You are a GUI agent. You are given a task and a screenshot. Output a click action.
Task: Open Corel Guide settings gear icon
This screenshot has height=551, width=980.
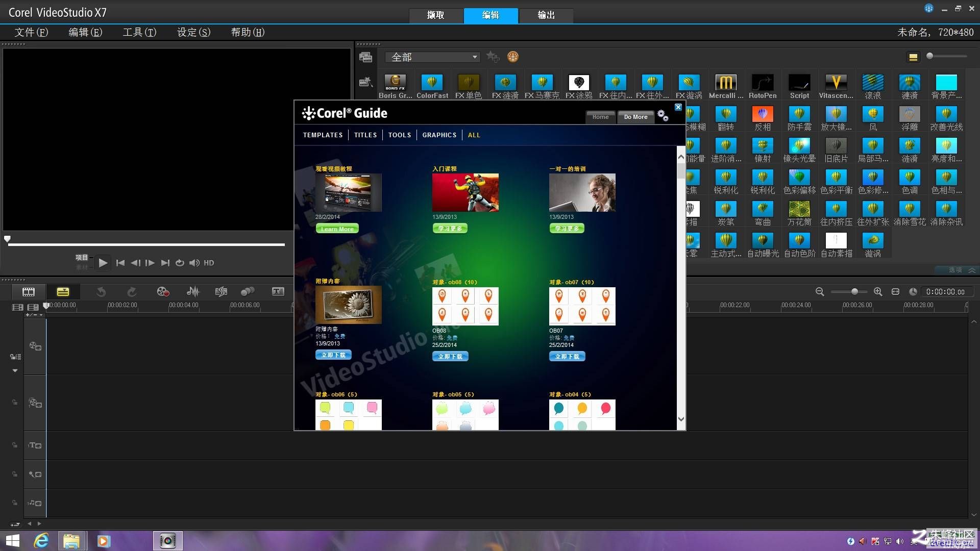(663, 116)
